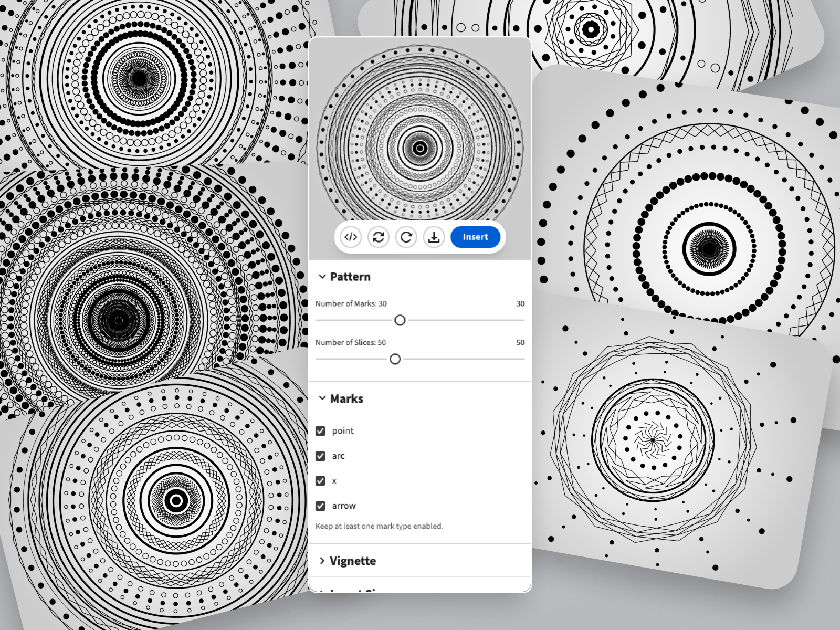Click the download icon button
Image resolution: width=840 pixels, height=630 pixels.
pyautogui.click(x=434, y=237)
